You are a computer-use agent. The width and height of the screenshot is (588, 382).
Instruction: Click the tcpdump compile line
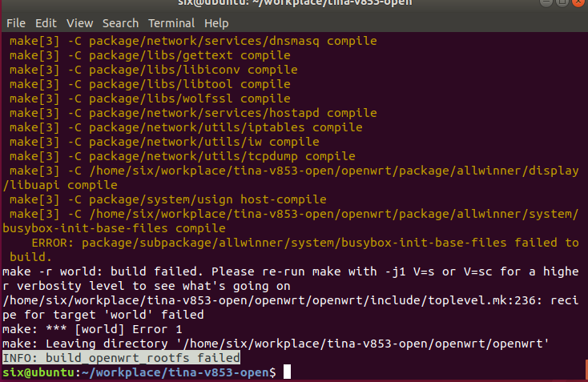183,156
